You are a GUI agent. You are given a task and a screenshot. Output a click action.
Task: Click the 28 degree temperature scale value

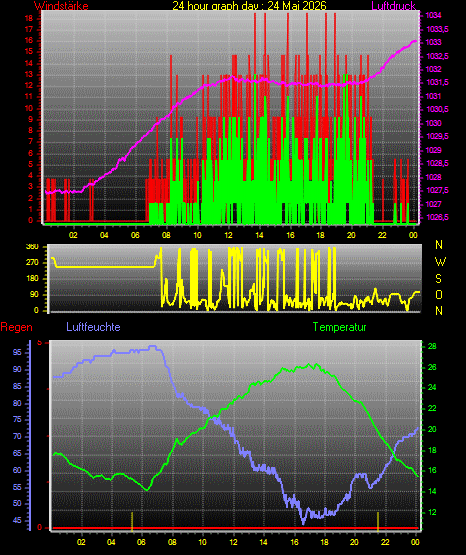pyautogui.click(x=432, y=347)
